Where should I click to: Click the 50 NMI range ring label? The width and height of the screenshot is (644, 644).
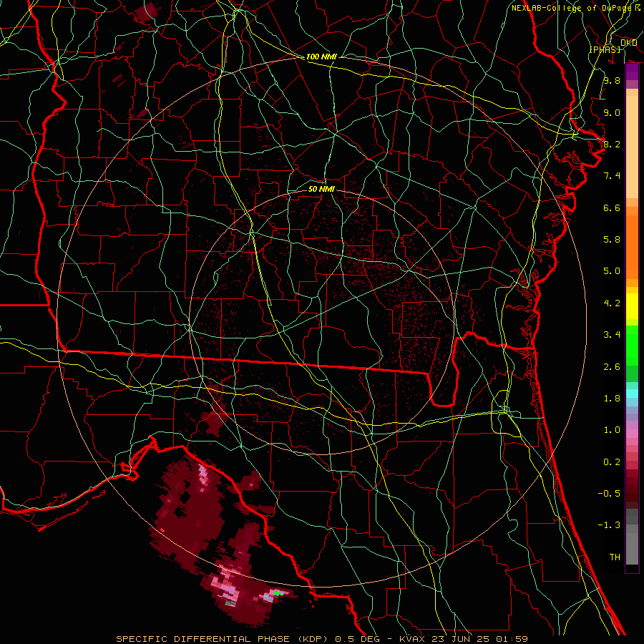pos(321,189)
